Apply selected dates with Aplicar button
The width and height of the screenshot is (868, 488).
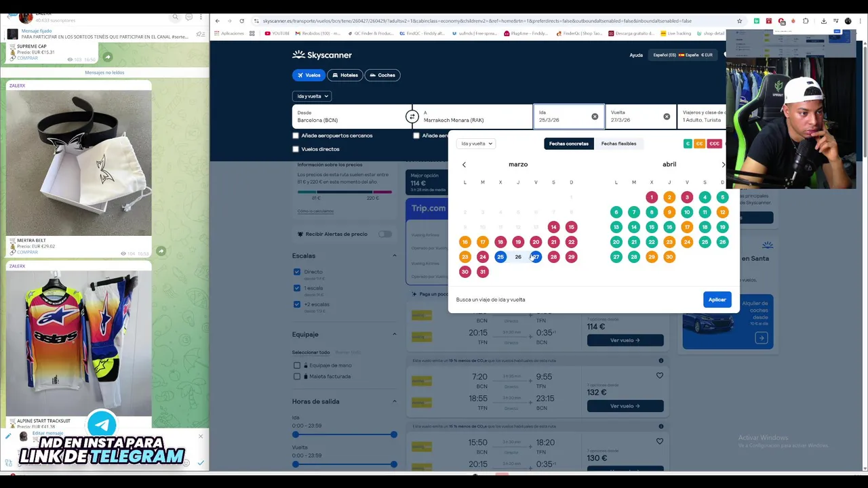pos(717,300)
